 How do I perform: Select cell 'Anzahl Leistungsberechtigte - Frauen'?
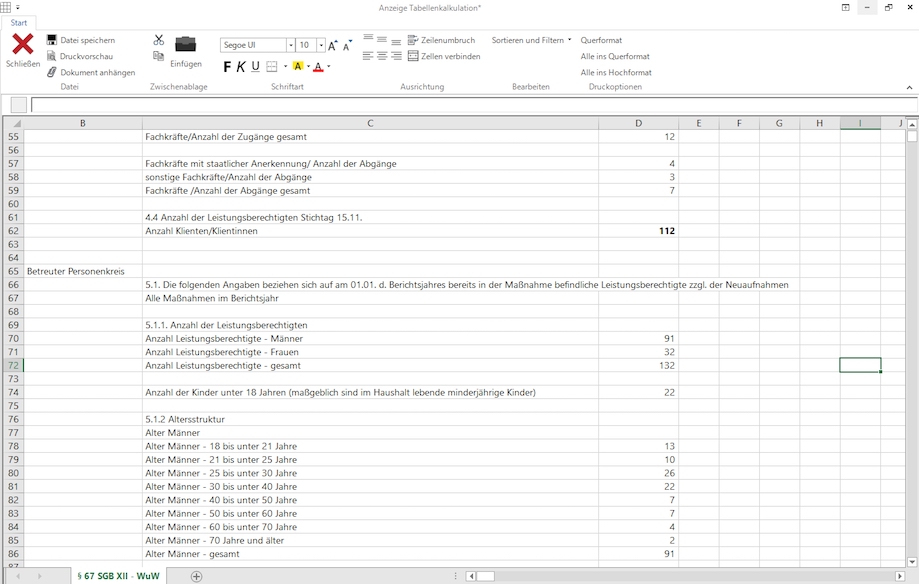point(370,352)
